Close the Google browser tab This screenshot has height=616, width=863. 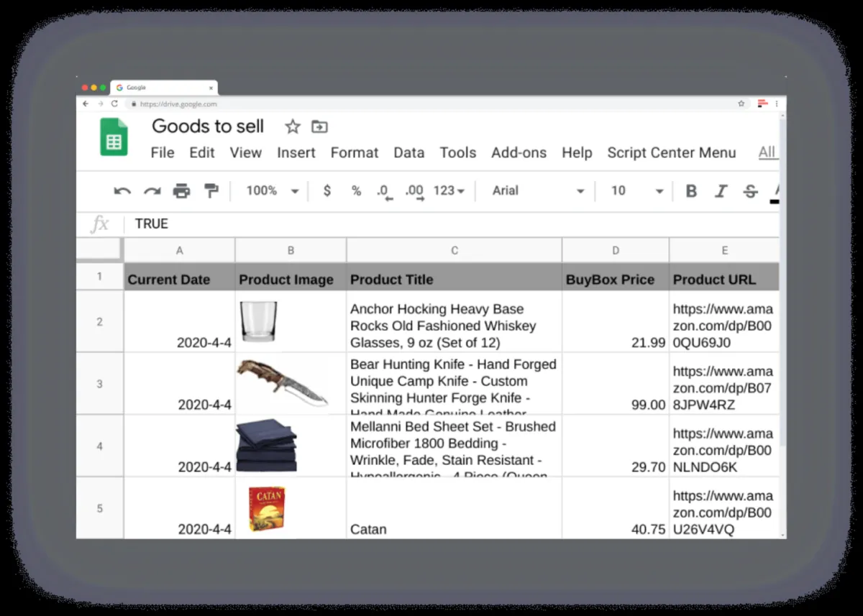pos(211,88)
